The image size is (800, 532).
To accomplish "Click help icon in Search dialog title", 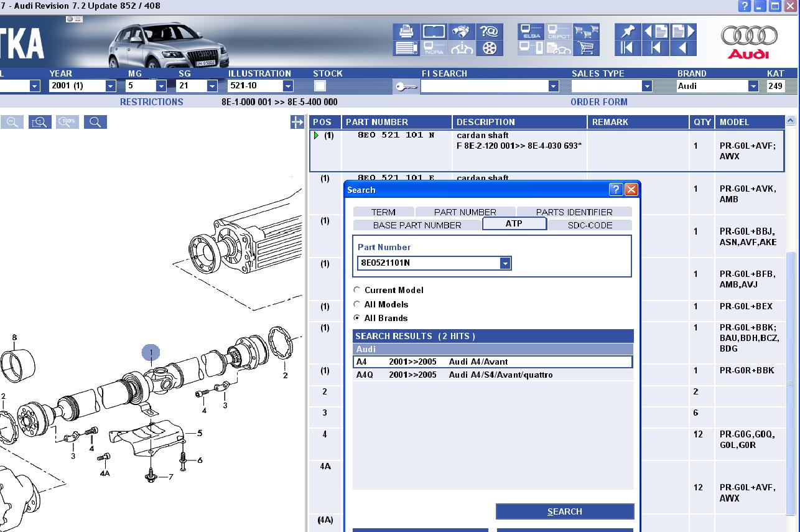I will coord(616,190).
